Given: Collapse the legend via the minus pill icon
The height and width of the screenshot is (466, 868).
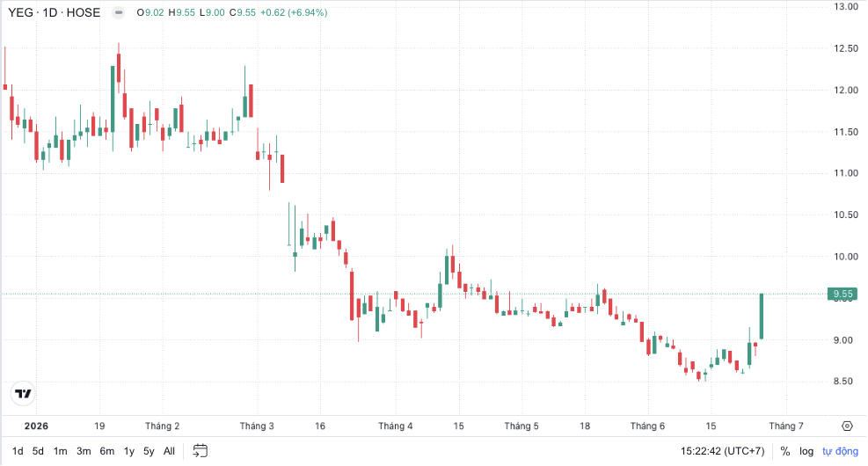Looking at the screenshot, I should (x=119, y=12).
